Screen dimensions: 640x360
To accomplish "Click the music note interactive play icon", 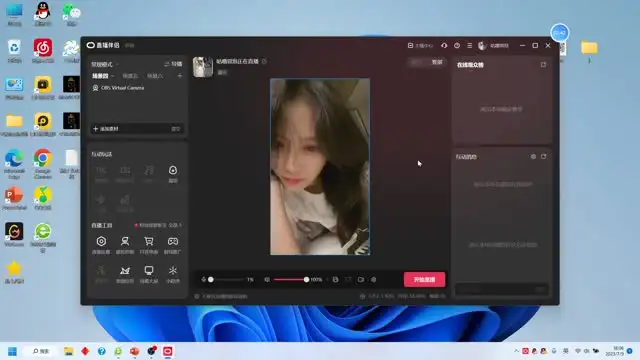I will [x=149, y=173].
